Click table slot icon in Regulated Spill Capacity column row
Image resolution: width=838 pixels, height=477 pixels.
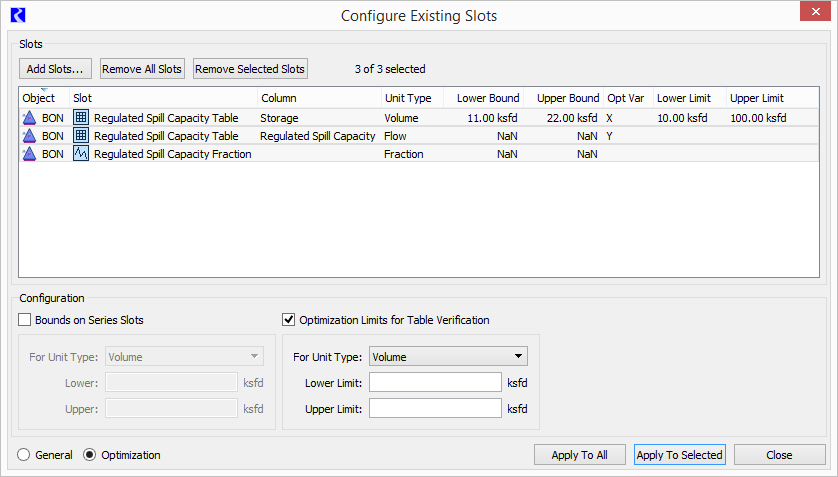[81, 136]
